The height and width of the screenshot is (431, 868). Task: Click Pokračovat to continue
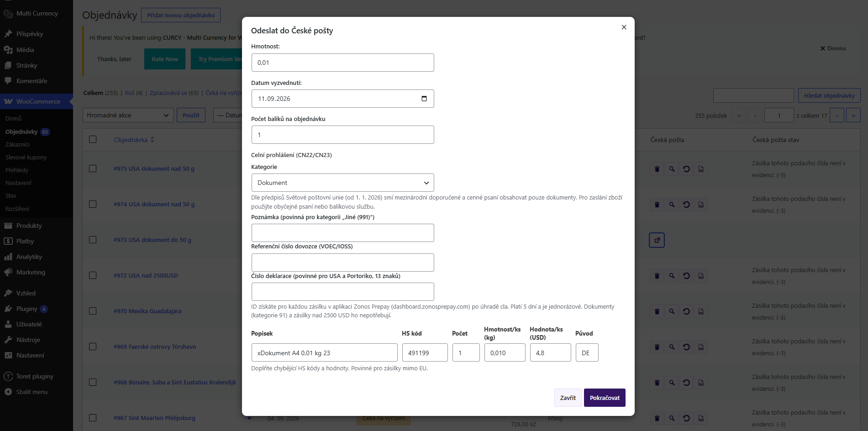pos(605,398)
